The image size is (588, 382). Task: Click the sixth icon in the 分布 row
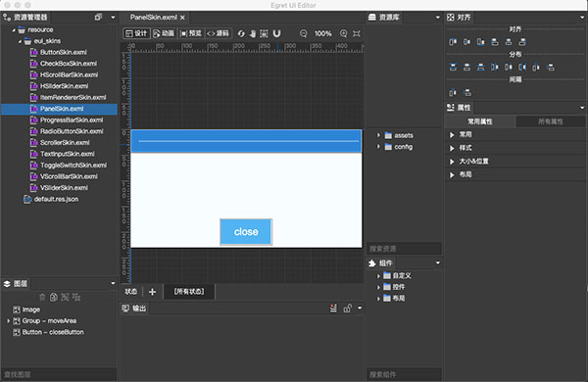[522, 68]
